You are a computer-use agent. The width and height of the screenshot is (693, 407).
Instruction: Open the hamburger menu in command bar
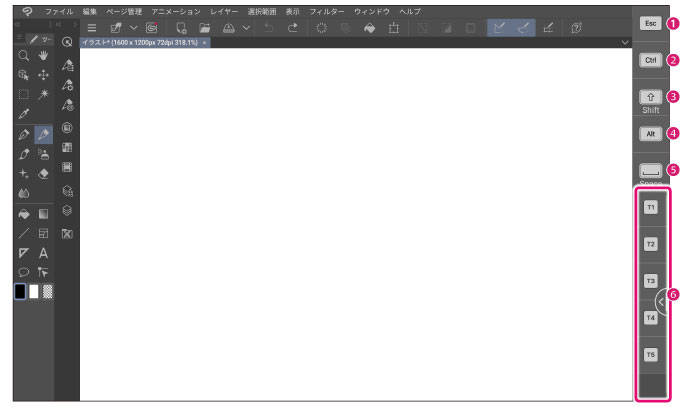click(x=92, y=28)
